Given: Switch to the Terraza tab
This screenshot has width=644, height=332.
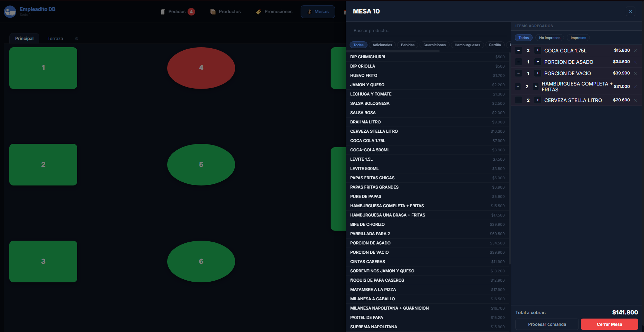Looking at the screenshot, I should click(x=55, y=39).
